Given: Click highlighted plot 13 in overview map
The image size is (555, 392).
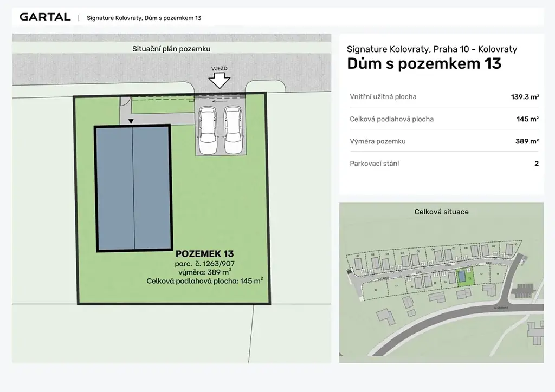Looking at the screenshot, I should [x=461, y=277].
